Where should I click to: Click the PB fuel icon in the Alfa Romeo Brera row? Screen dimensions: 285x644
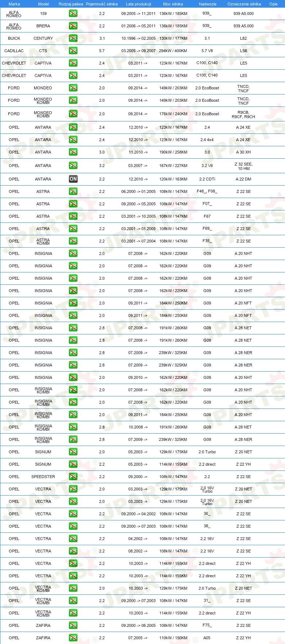tap(73, 26)
